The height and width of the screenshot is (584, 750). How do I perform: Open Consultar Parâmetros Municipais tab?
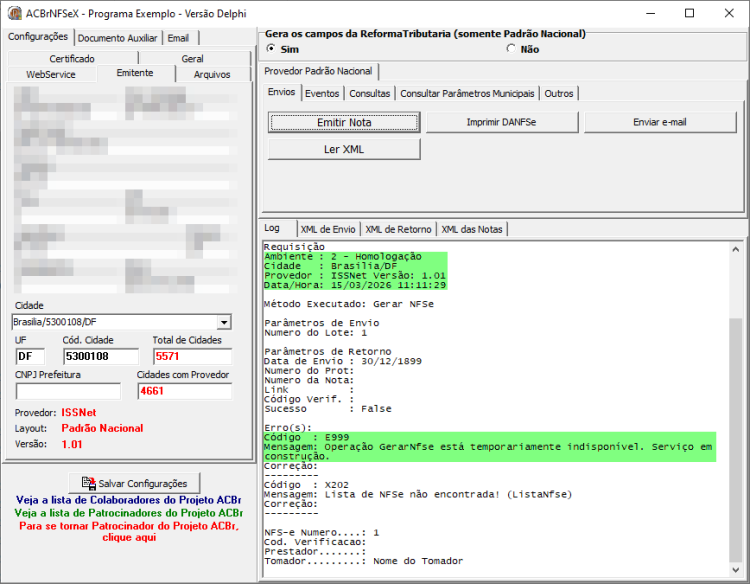(x=467, y=94)
